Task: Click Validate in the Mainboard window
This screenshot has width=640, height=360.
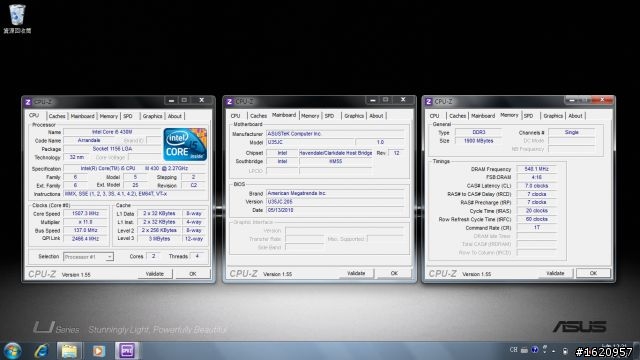Action: coord(356,273)
